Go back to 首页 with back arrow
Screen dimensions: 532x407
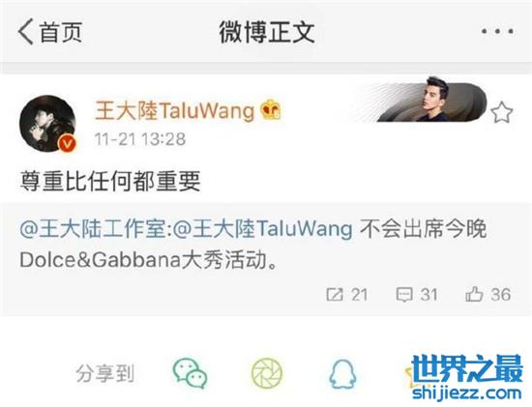pos(50,32)
